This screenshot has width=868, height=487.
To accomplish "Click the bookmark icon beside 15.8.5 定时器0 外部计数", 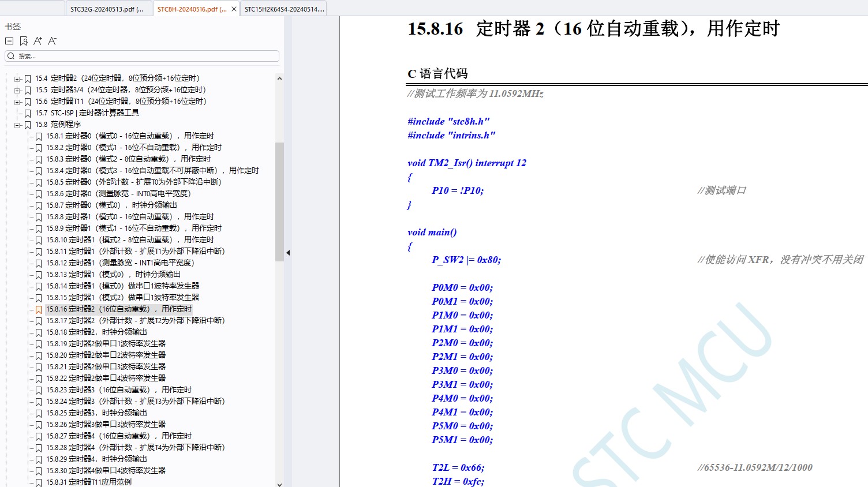I will 39,182.
